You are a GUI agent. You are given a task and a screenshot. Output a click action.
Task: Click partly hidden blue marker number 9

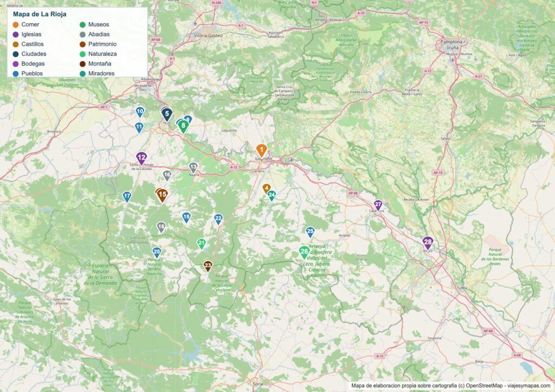189,119
